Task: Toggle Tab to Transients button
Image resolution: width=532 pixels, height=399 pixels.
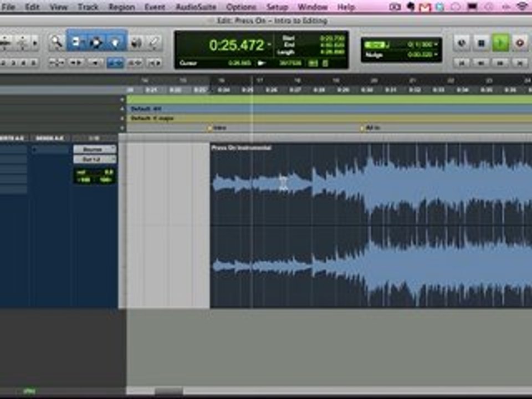Action: (76, 63)
